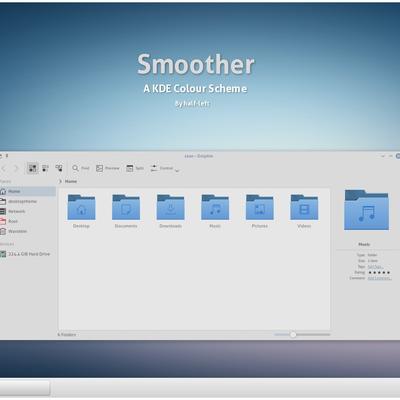
Task: Set the star rating in information panel
Action: coord(379,272)
